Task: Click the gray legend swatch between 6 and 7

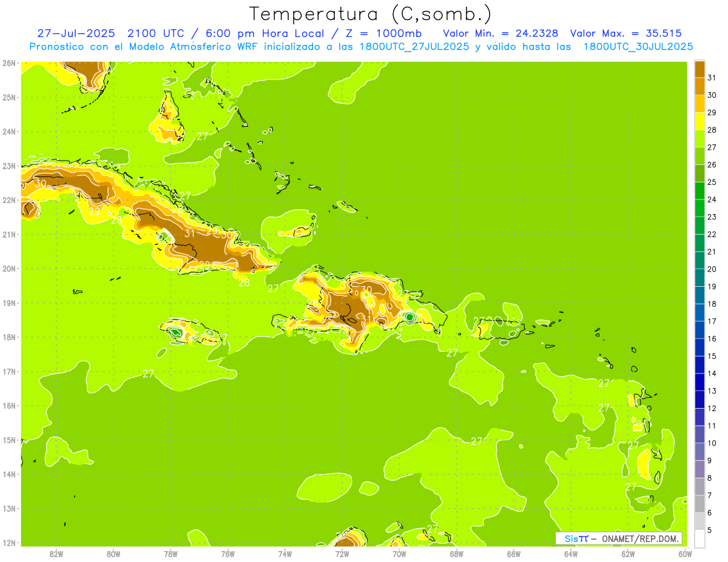Action: [699, 504]
